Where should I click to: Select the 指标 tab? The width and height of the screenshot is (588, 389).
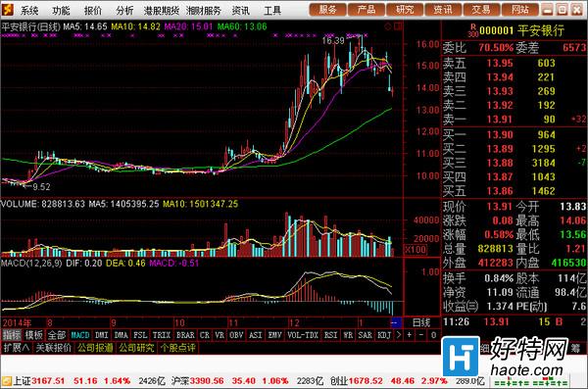[x=12, y=335]
